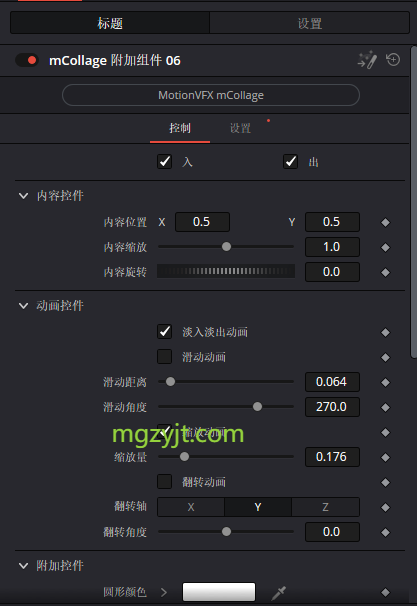Click the 缩放量 slider handle
Image resolution: width=417 pixels, height=606 pixels.
[185, 457]
